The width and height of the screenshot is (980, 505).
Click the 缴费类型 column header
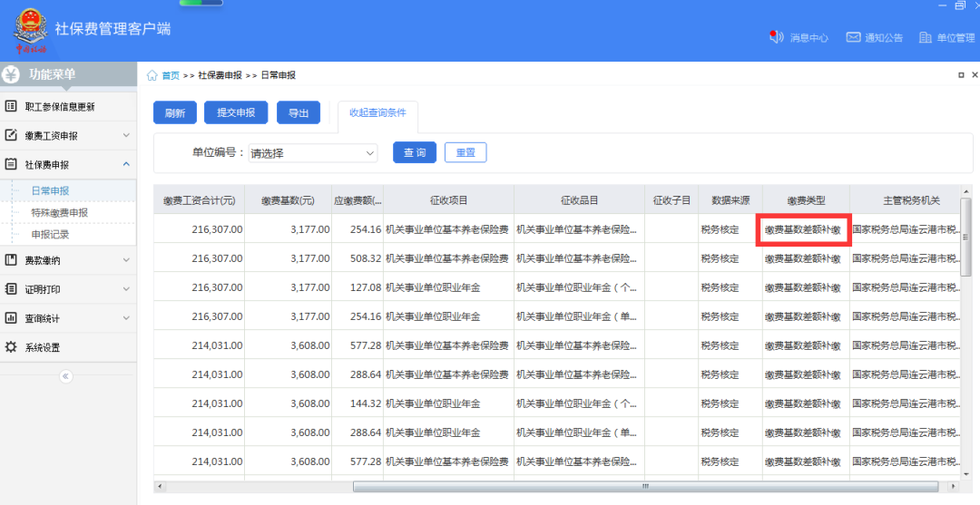tap(807, 200)
